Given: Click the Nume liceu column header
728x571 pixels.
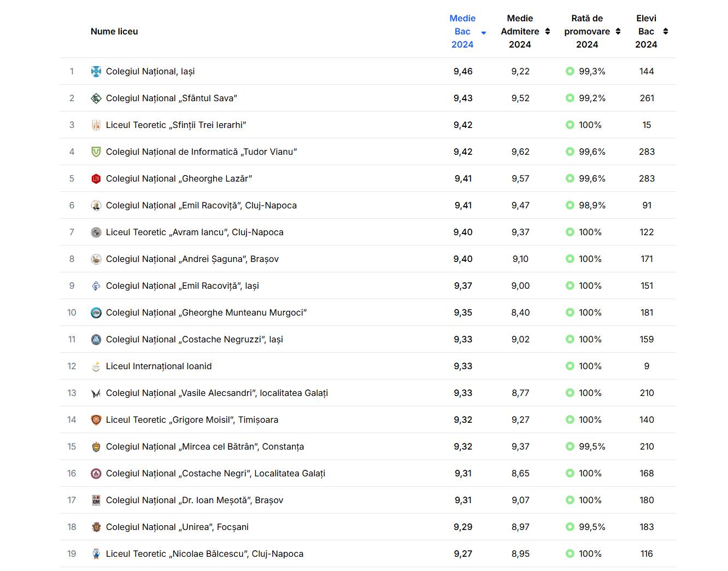Looking at the screenshot, I should point(114,32).
